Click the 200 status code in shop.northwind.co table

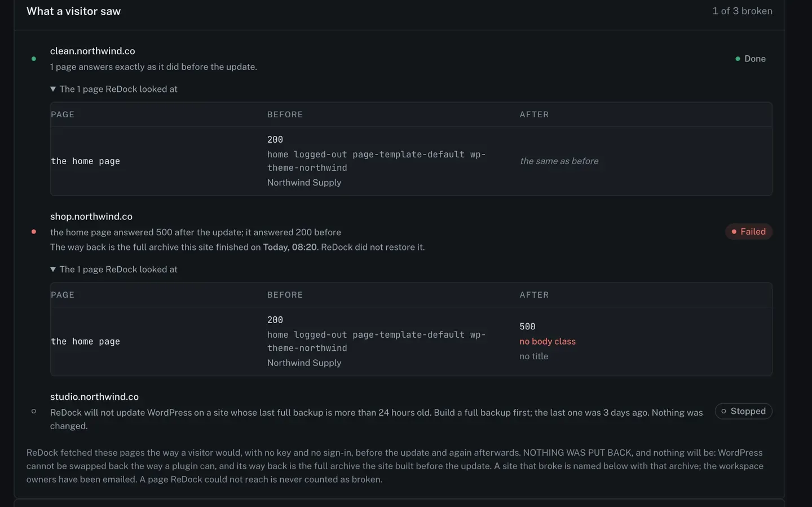pyautogui.click(x=275, y=320)
